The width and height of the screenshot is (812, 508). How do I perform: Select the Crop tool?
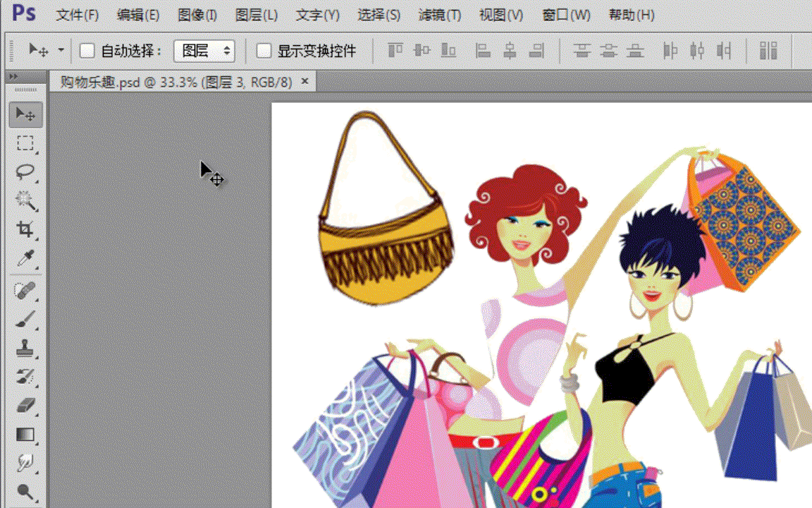[25, 229]
